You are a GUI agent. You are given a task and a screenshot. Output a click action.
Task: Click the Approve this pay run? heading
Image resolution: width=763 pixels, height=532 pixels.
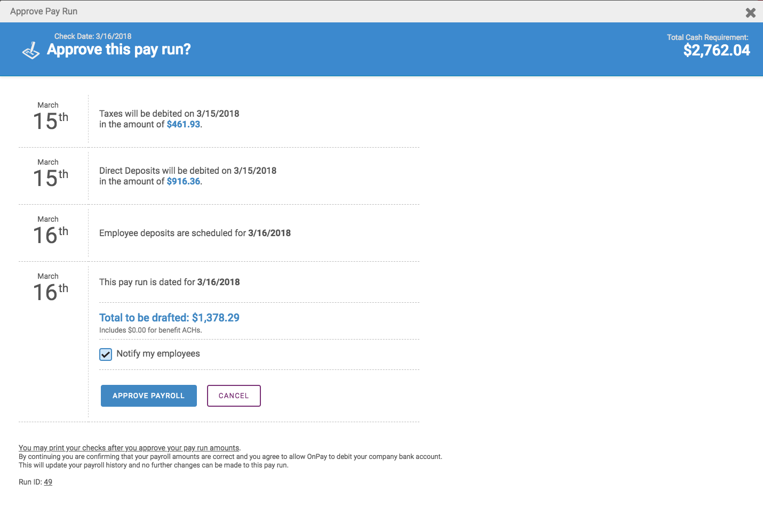click(x=118, y=50)
